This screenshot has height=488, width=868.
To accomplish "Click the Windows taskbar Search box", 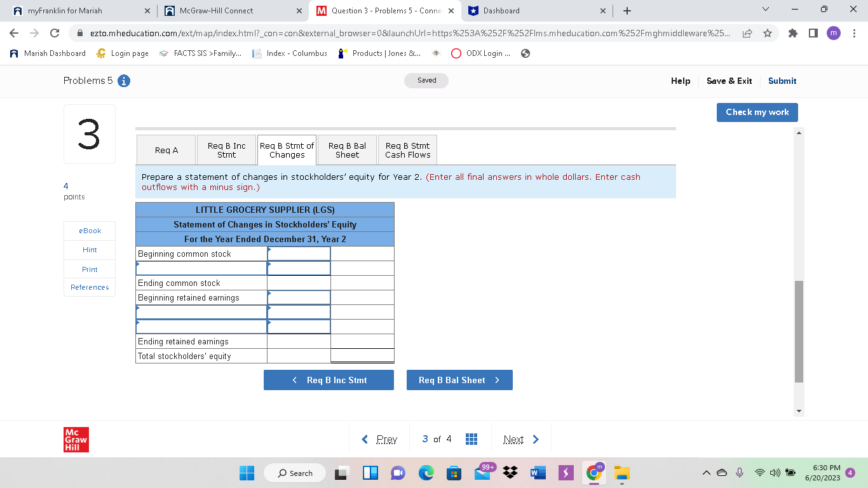I will 295,473.
